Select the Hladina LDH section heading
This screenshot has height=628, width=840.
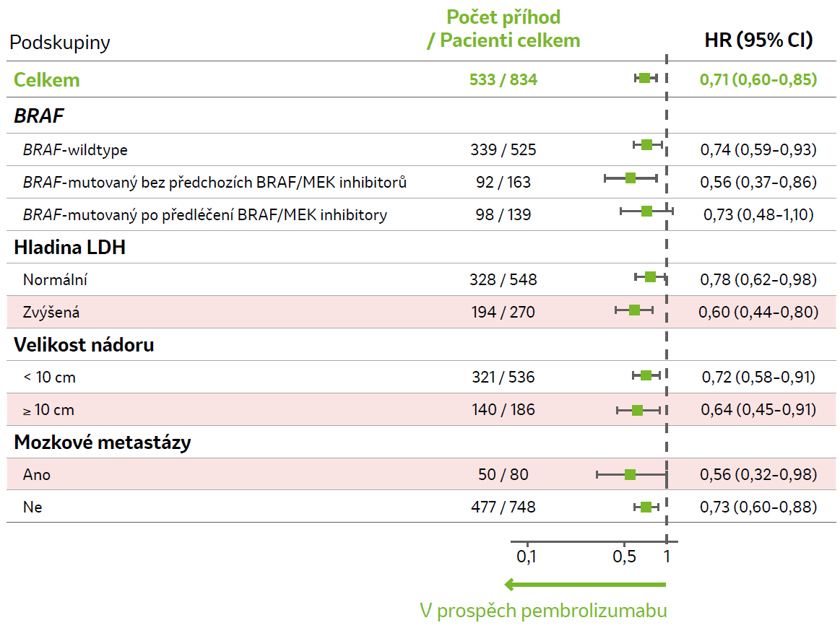click(69, 248)
